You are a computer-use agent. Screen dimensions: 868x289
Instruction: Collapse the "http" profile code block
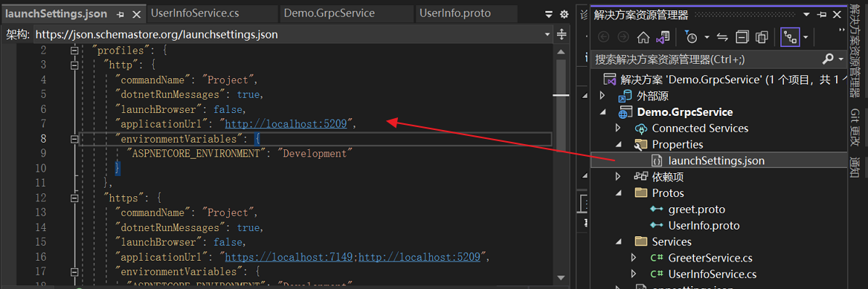click(74, 65)
